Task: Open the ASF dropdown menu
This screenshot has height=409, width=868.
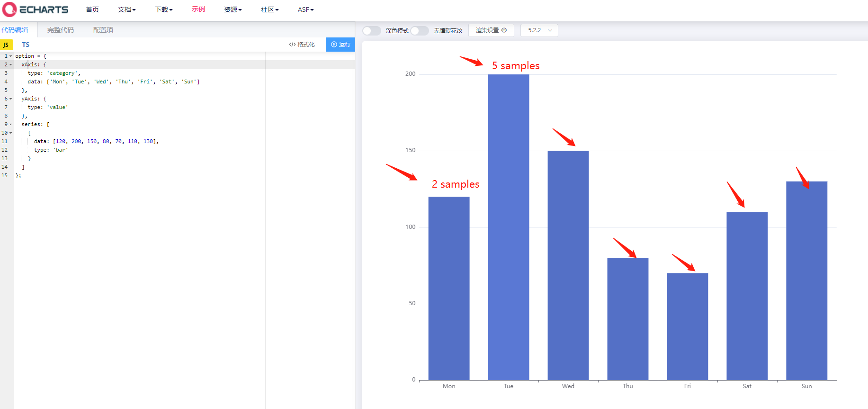Action: coord(306,9)
